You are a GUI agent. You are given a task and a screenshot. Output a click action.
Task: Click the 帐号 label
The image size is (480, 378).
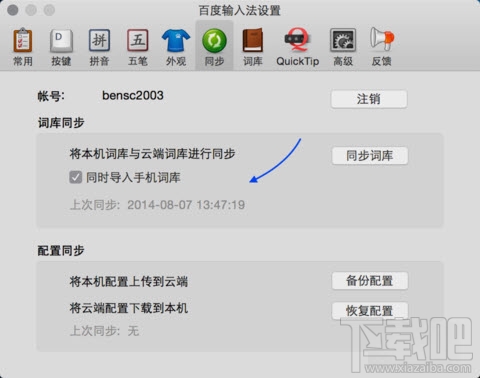51,96
